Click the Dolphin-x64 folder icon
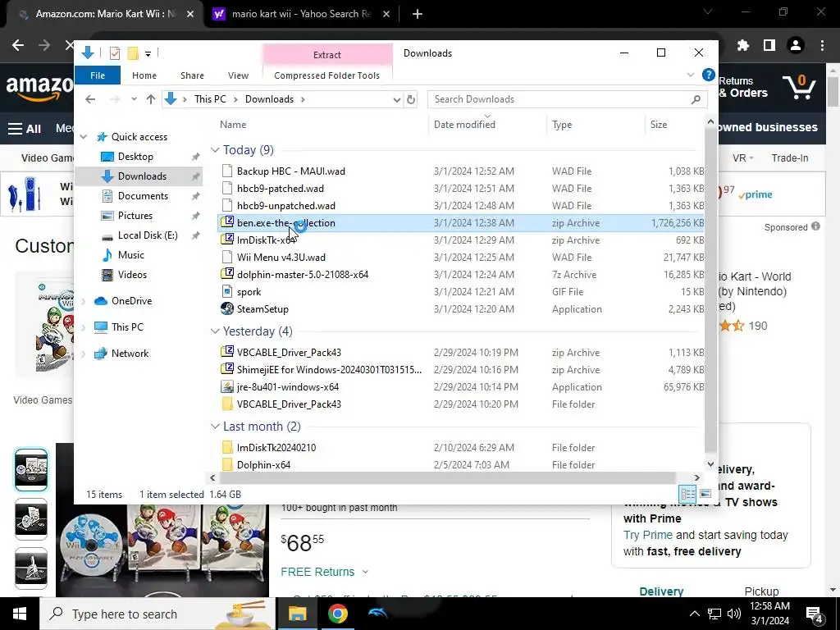The height and width of the screenshot is (630, 840). point(227,464)
